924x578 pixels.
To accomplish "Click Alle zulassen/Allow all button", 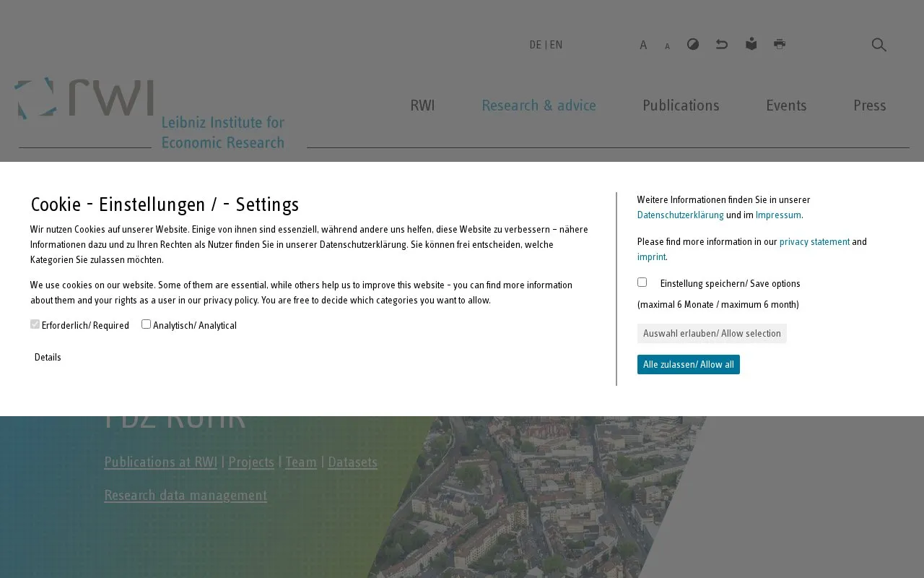I will [x=689, y=365].
